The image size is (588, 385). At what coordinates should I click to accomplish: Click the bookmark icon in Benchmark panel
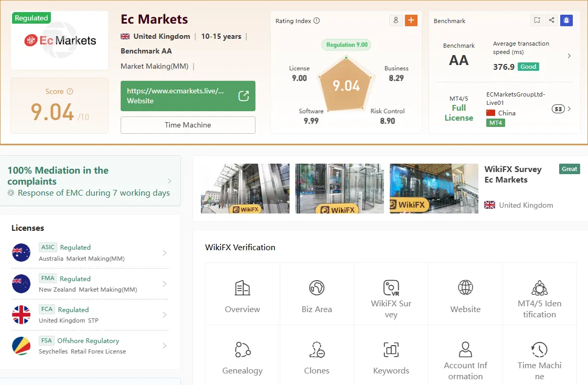[537, 20]
